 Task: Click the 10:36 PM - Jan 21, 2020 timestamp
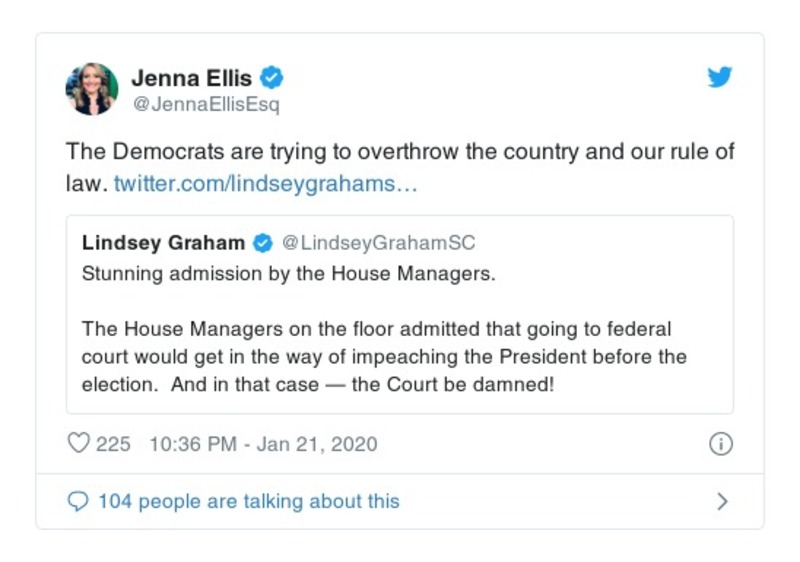pos(262,444)
